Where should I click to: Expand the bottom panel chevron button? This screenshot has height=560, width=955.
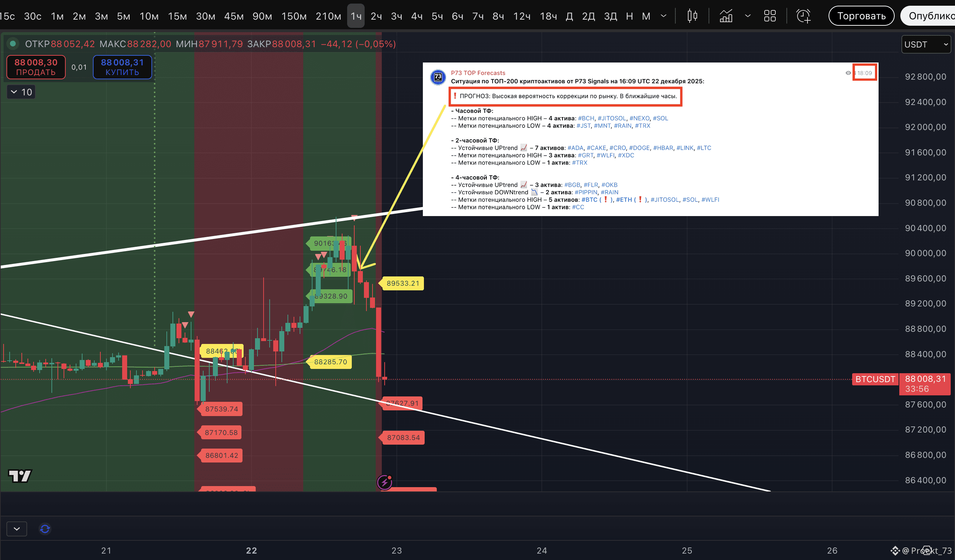point(17,529)
